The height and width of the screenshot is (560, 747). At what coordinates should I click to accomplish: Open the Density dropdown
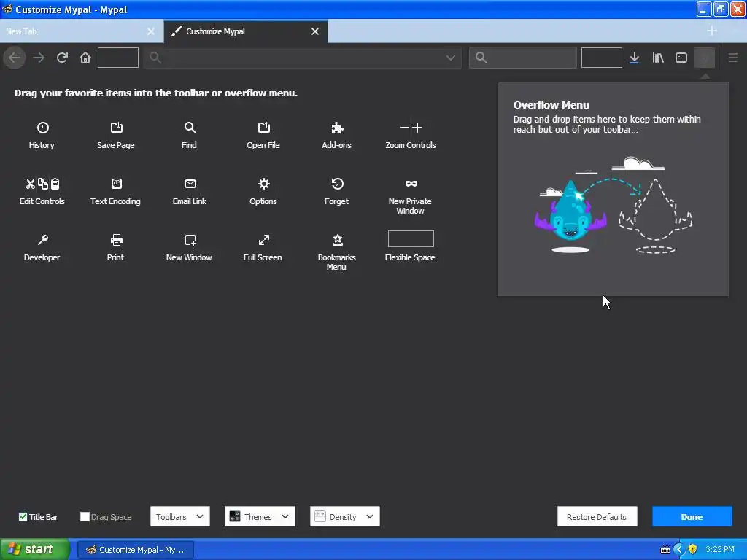(x=345, y=517)
